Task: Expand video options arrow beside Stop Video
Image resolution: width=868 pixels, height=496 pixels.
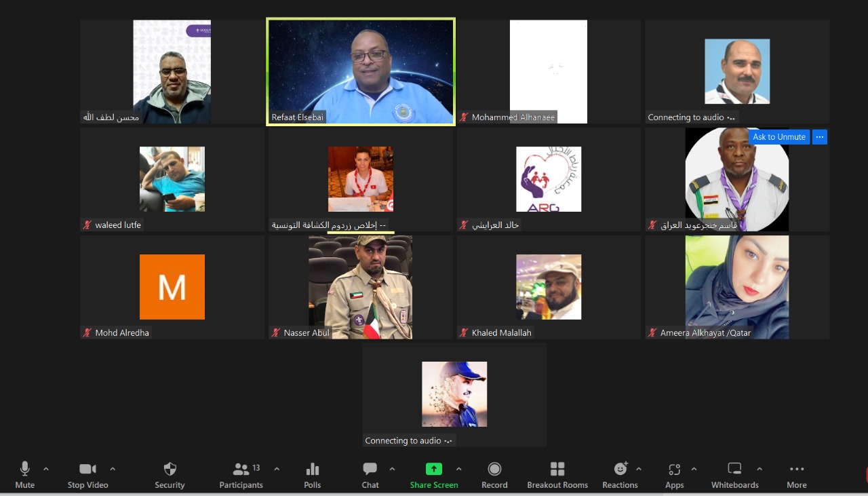Action: click(x=113, y=469)
